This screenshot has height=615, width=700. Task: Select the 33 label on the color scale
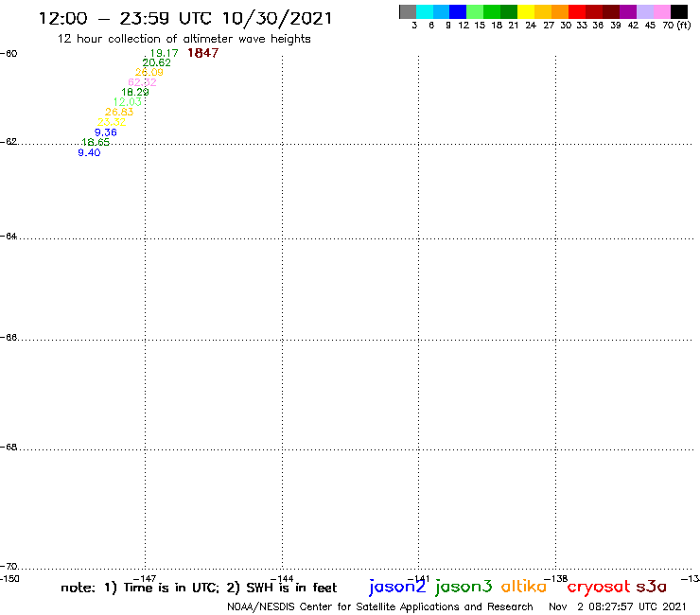coord(581,26)
